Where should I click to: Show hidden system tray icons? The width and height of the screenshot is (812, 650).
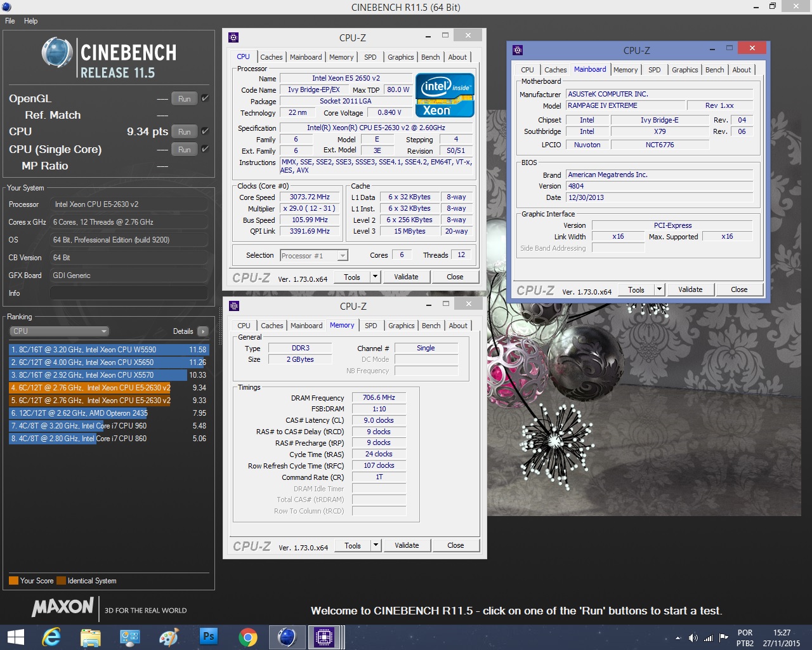point(678,638)
